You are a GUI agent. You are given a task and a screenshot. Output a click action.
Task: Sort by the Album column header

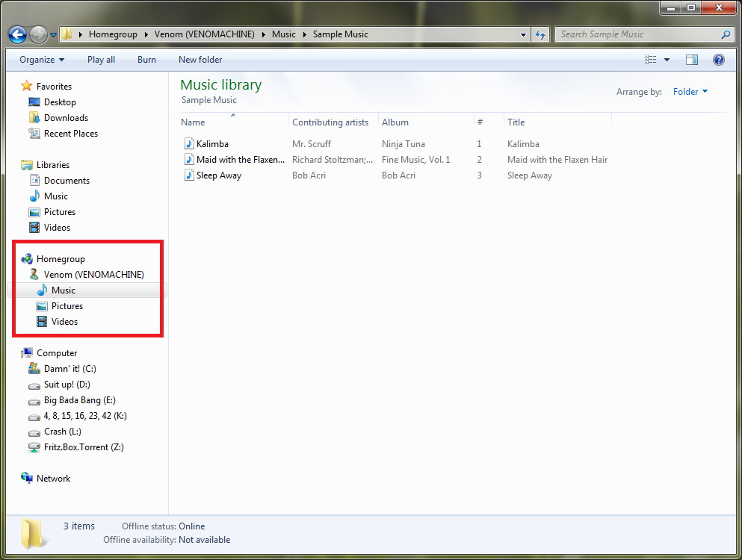click(x=395, y=122)
